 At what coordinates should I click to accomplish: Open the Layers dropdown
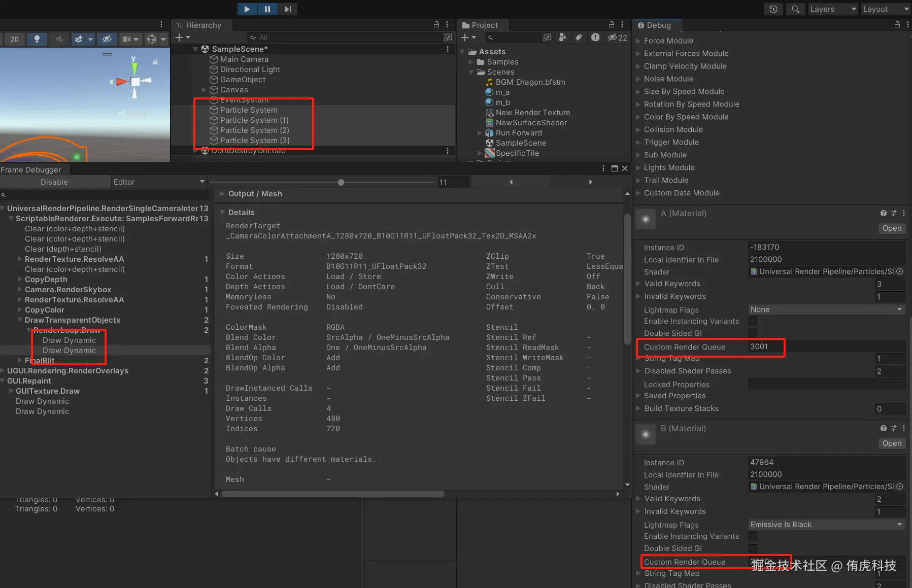[x=832, y=9]
